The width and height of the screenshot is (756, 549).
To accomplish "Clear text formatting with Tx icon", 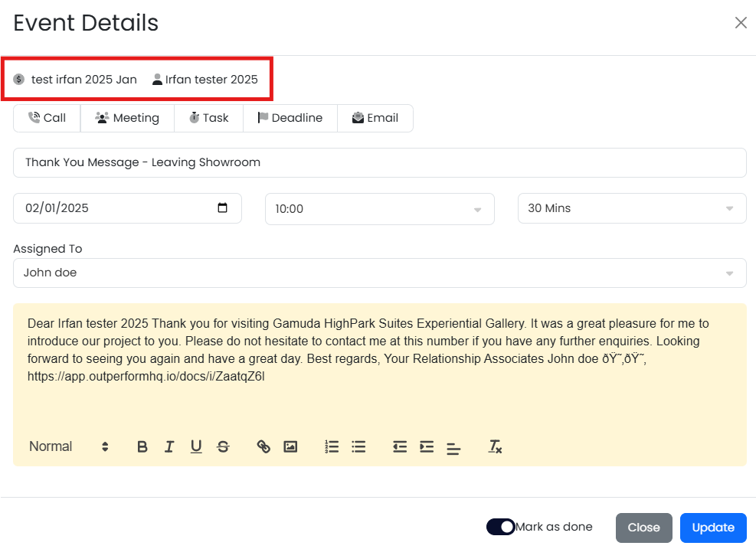I will (x=495, y=446).
